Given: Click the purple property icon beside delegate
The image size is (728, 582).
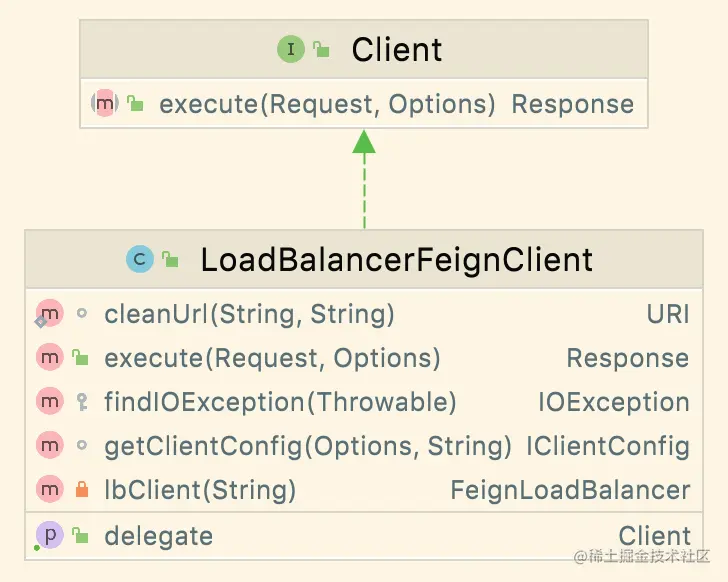Looking at the screenshot, I should pos(49,536).
